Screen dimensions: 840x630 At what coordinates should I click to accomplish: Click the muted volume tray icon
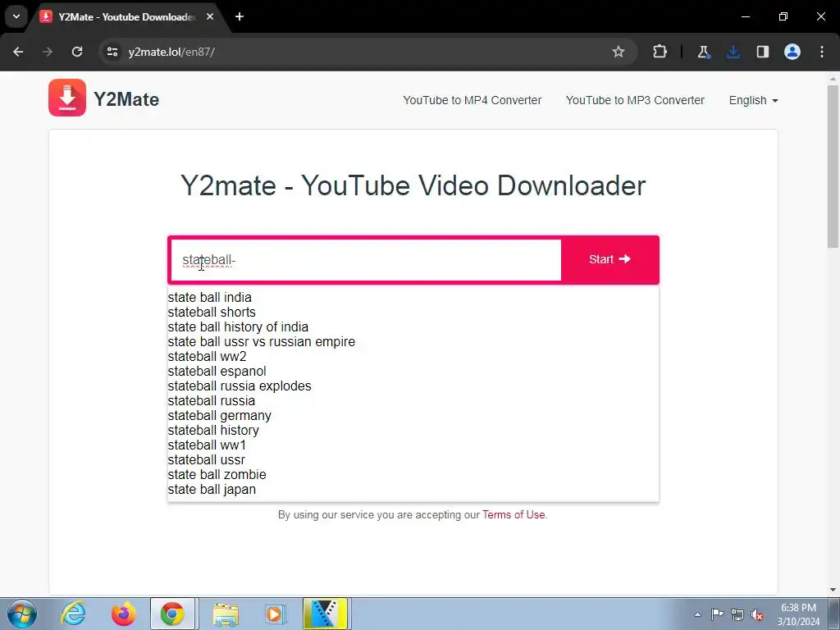pyautogui.click(x=757, y=614)
